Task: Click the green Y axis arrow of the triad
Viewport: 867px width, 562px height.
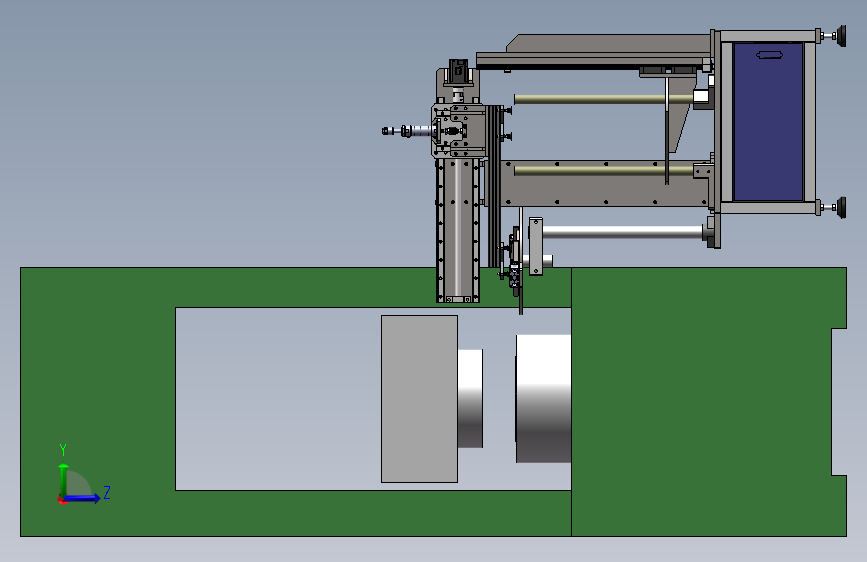Action: [64, 479]
